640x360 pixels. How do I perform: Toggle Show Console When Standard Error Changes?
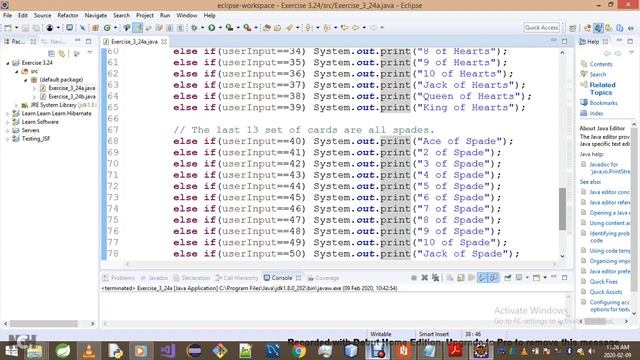pos(493,278)
